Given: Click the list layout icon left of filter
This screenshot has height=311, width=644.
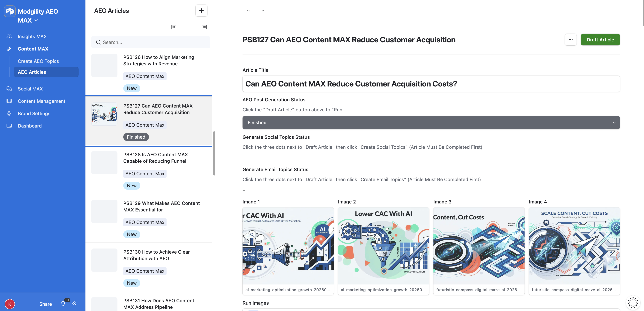Looking at the screenshot, I should (174, 27).
